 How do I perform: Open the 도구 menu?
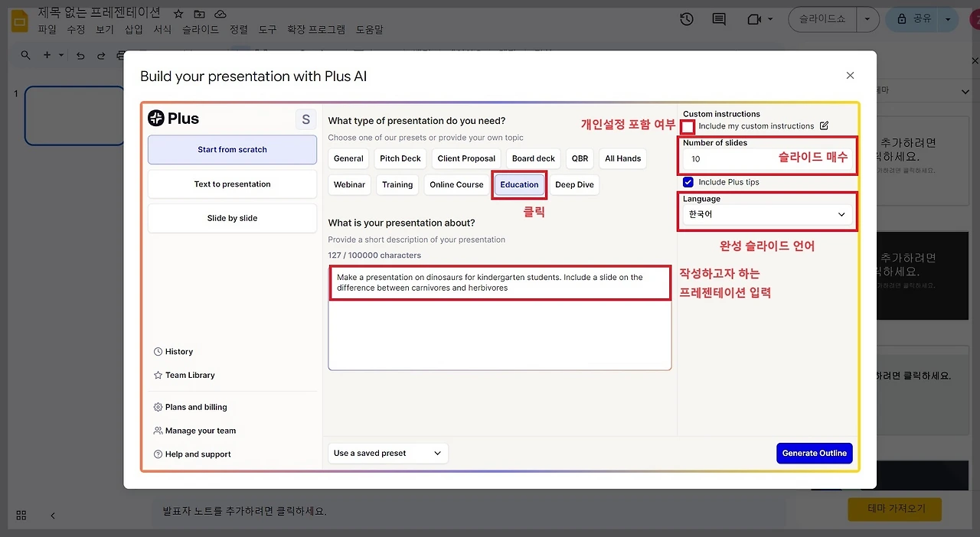[x=267, y=30]
